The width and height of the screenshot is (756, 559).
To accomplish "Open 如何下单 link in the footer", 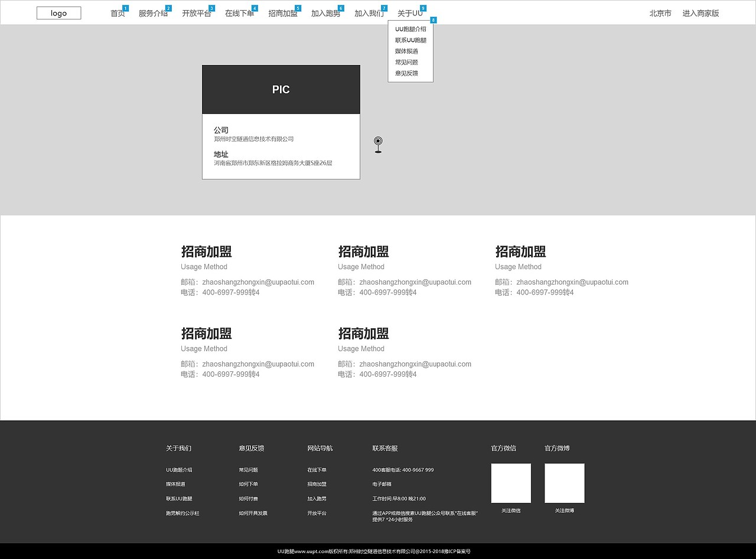I will tap(248, 484).
